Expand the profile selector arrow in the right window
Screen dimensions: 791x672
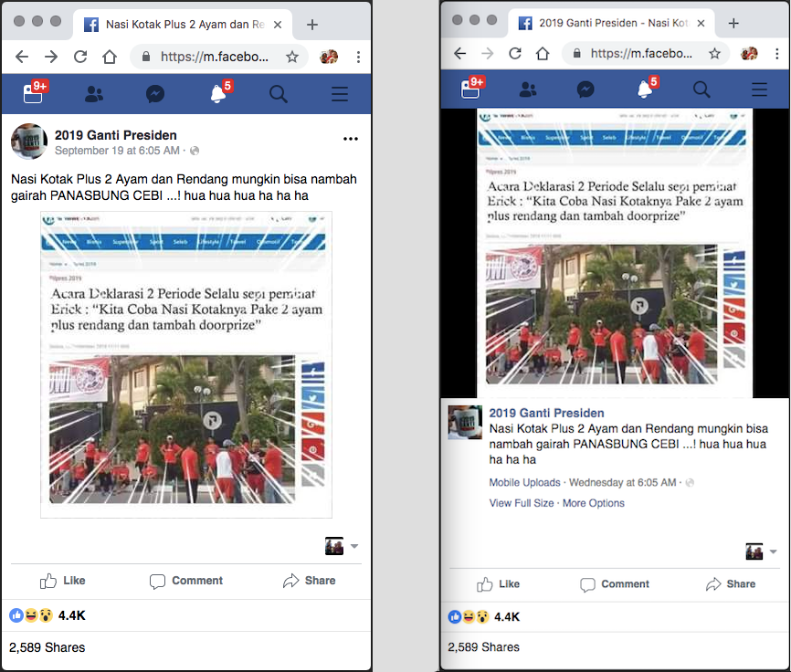(774, 551)
